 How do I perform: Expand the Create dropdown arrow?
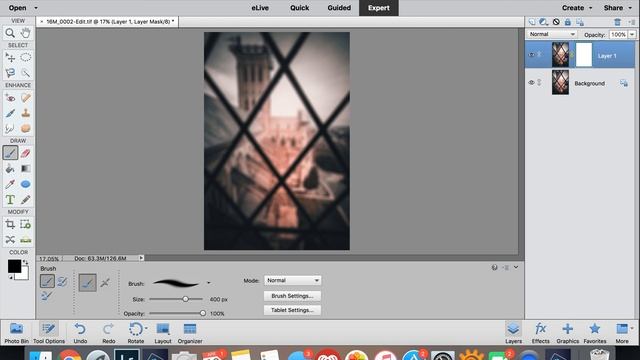[590, 8]
